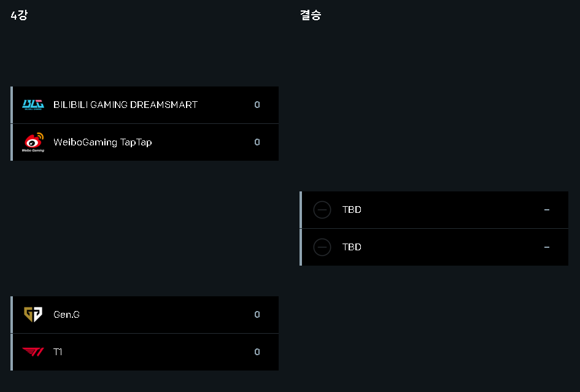This screenshot has width=580, height=392.
Task: Open WeiboGaming TapTap team name
Action: point(102,142)
